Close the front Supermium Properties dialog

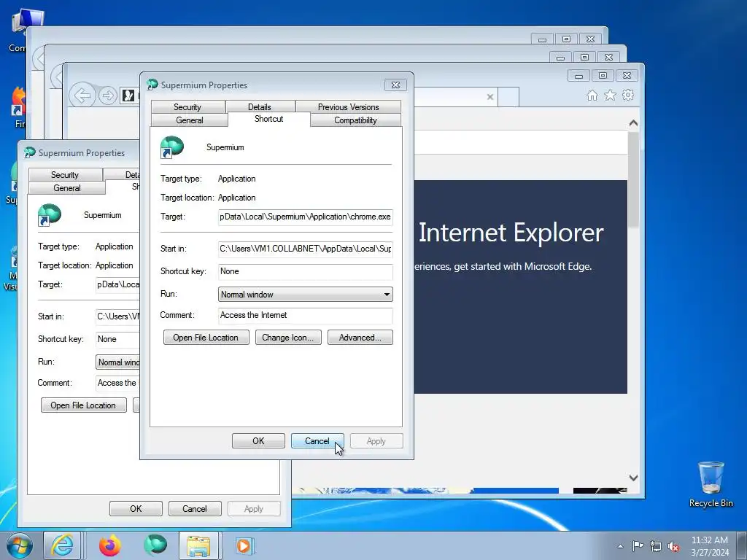coord(395,85)
